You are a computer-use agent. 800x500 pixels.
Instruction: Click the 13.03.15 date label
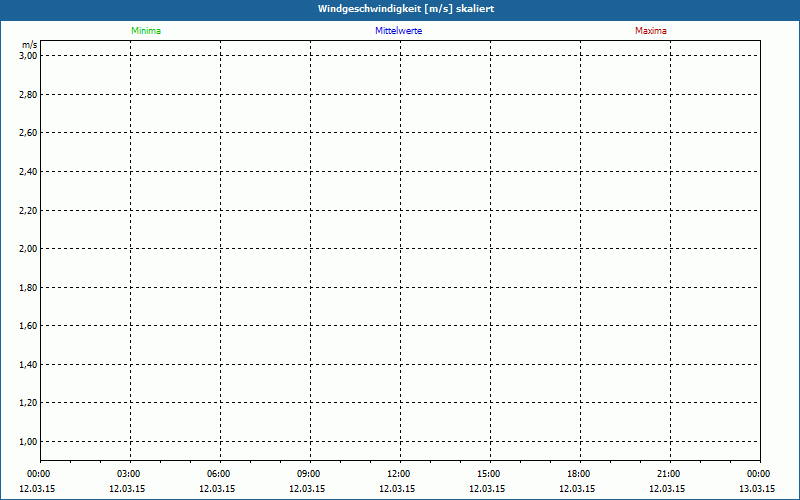pos(757,489)
